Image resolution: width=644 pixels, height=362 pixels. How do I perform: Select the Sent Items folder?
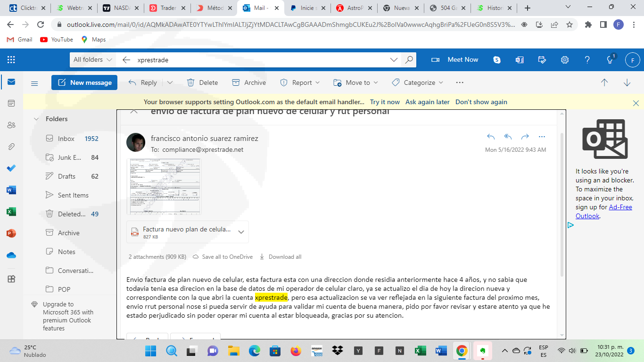[73, 195]
